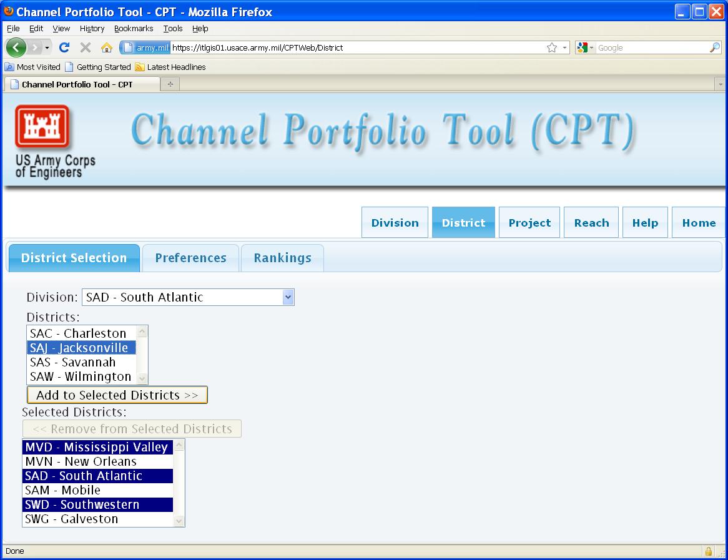The width and height of the screenshot is (728, 560).
Task: Minimize the Firefox window
Action: pyautogui.click(x=682, y=12)
